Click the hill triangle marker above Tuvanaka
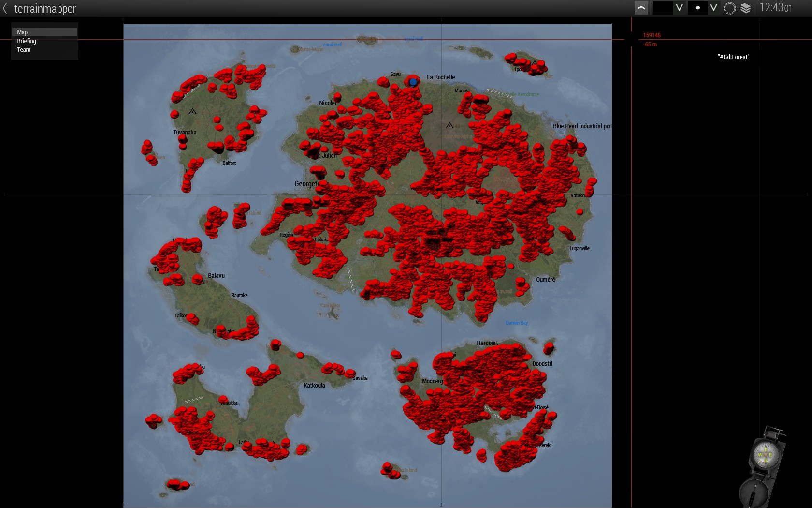 click(192, 111)
